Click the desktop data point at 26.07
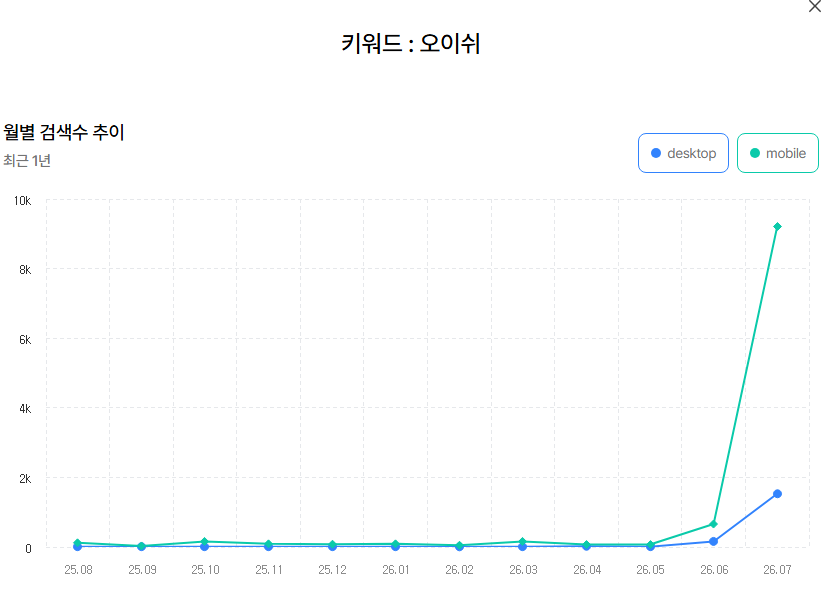 [x=777, y=494]
